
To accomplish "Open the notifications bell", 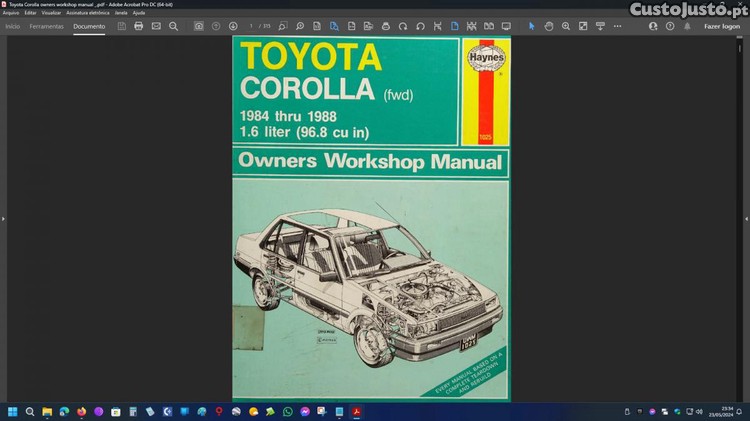I will click(x=687, y=26).
